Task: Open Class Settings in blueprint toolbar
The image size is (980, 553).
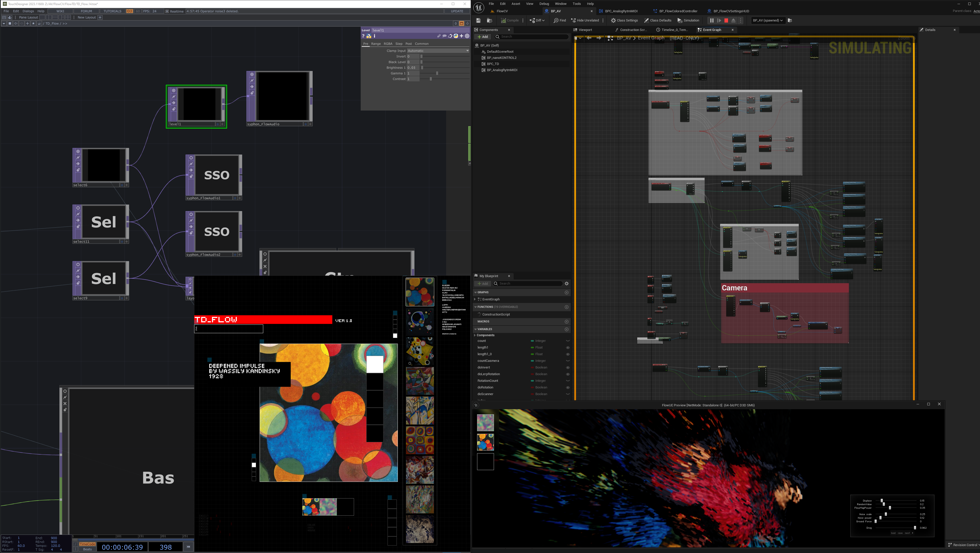Action: tap(624, 20)
